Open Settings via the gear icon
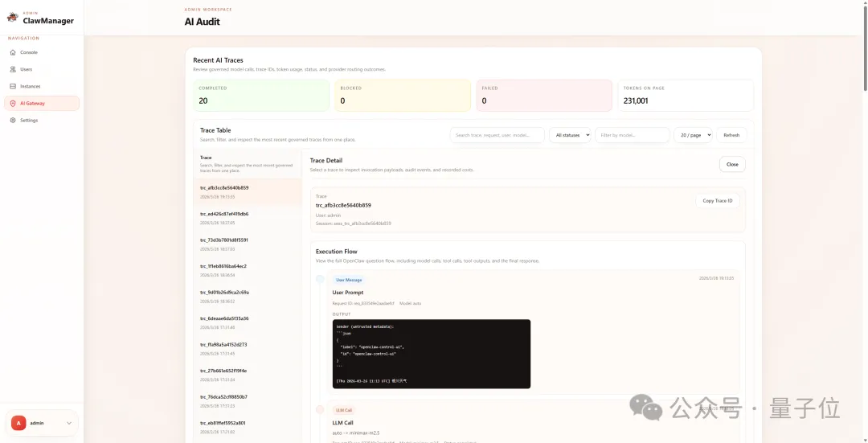This screenshot has width=868, height=443. pos(13,120)
